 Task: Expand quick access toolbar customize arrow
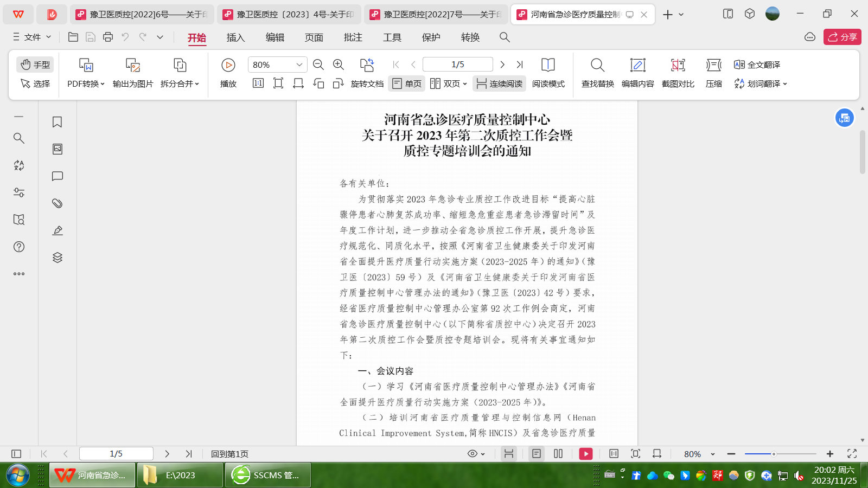tap(160, 37)
